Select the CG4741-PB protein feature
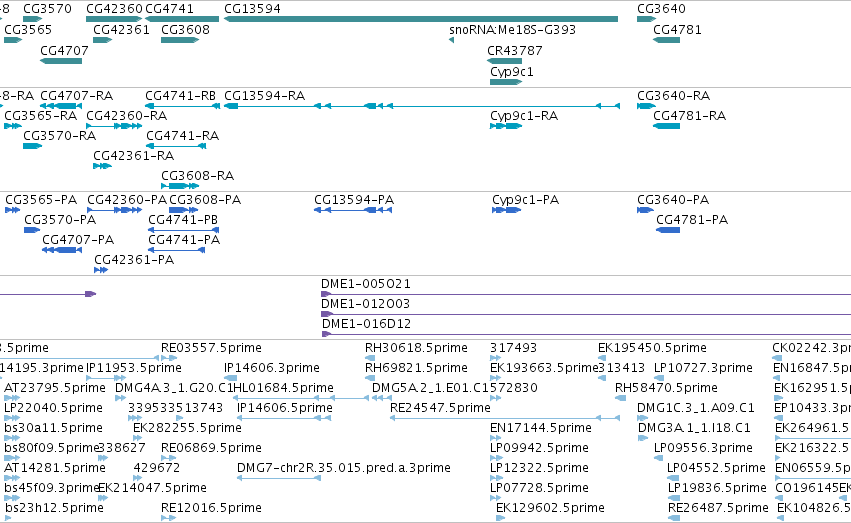 183,230
